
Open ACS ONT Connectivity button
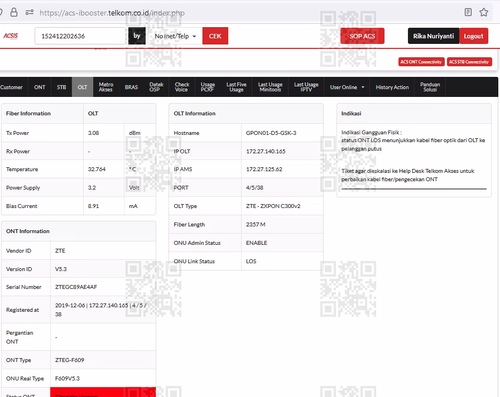click(421, 62)
